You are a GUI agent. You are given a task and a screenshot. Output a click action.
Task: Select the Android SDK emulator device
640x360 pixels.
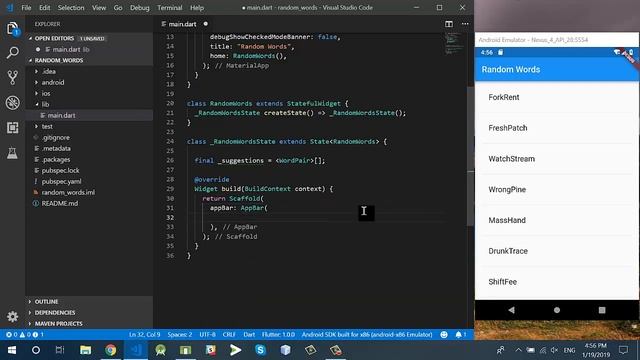coord(367,334)
